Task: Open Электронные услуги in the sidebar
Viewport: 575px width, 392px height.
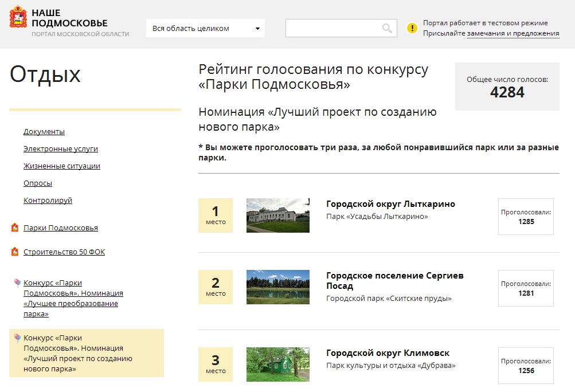Action: [x=61, y=149]
